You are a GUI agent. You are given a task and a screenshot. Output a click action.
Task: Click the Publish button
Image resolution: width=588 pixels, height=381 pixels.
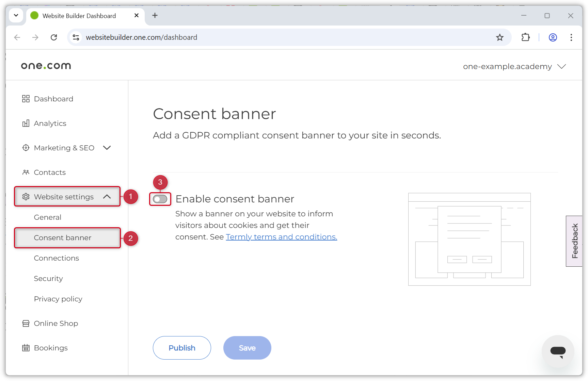pyautogui.click(x=182, y=348)
